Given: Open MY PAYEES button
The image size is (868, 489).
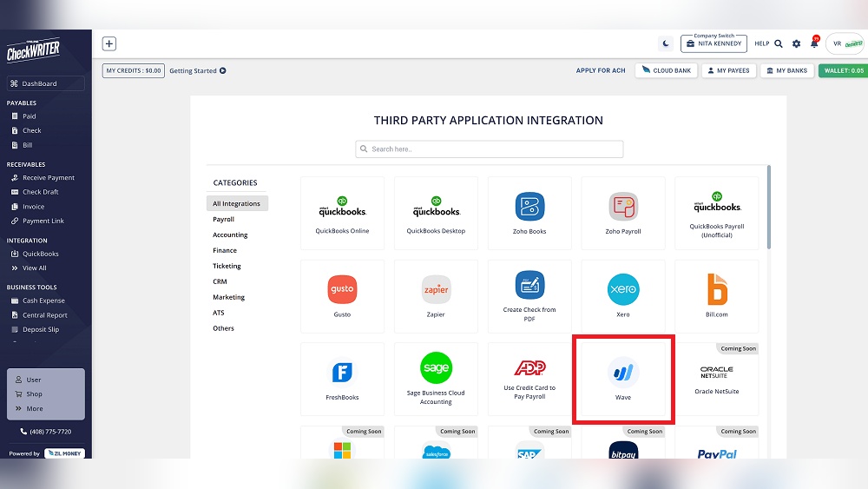Looking at the screenshot, I should [x=728, y=71].
